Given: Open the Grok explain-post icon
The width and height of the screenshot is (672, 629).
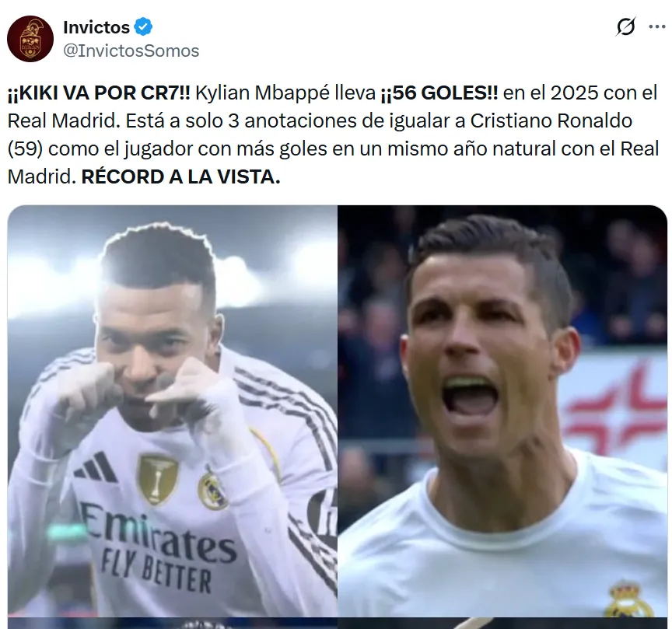Looking at the screenshot, I should point(625,27).
